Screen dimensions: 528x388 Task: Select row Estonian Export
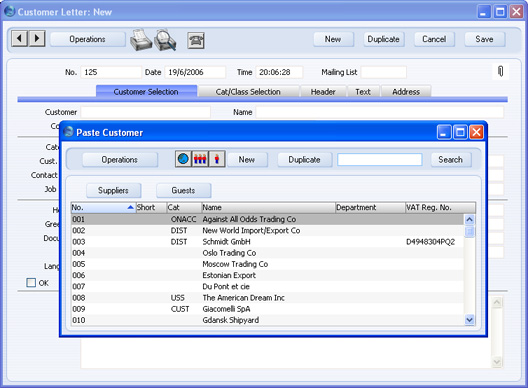(x=267, y=275)
